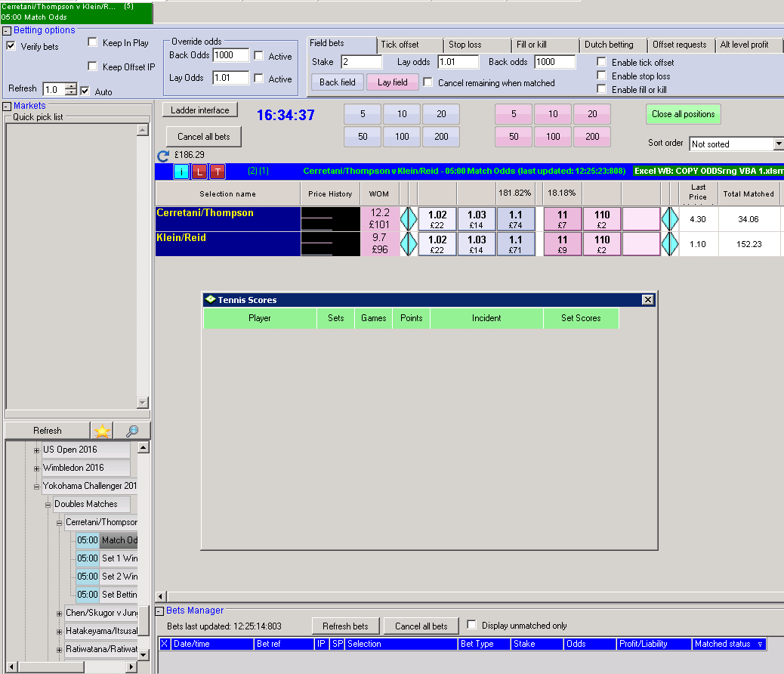Click the red 'L' icon in market header
The height and width of the screenshot is (674, 784).
tap(199, 172)
